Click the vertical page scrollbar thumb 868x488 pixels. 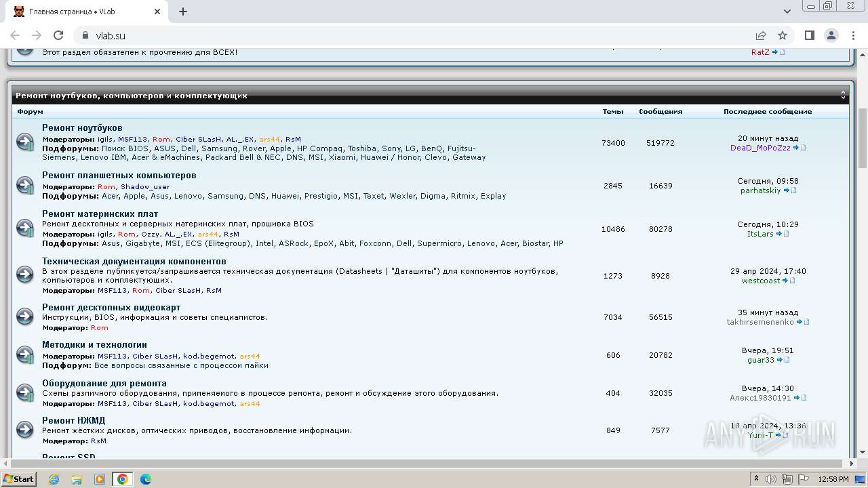(x=862, y=138)
